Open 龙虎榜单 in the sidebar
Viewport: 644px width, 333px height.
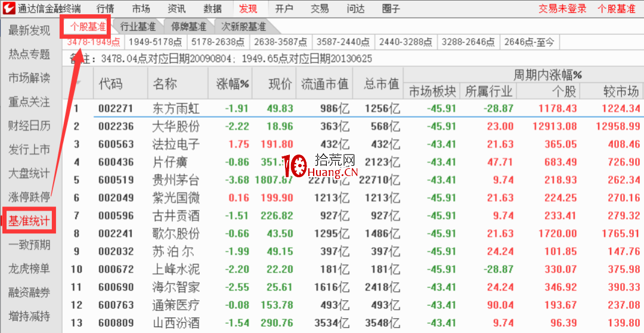click(x=29, y=269)
